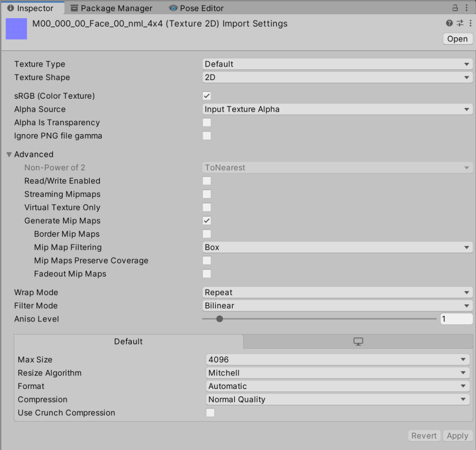The image size is (476, 450).
Task: Click the Inspector lock icon
Action: tap(455, 8)
